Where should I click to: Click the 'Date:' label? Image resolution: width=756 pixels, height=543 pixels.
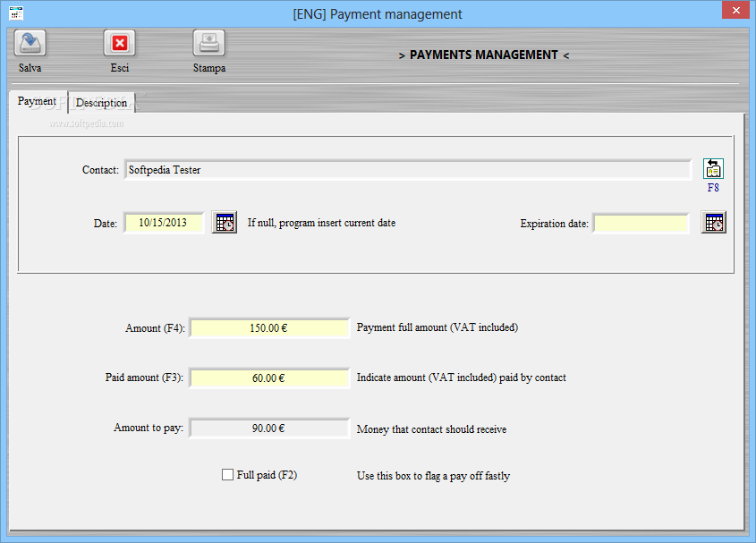pos(105,224)
